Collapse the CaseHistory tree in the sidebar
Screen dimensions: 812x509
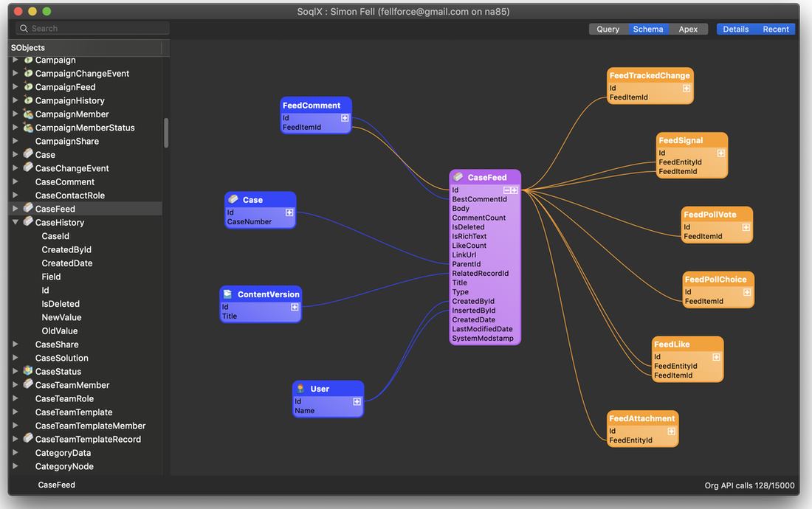pos(16,222)
